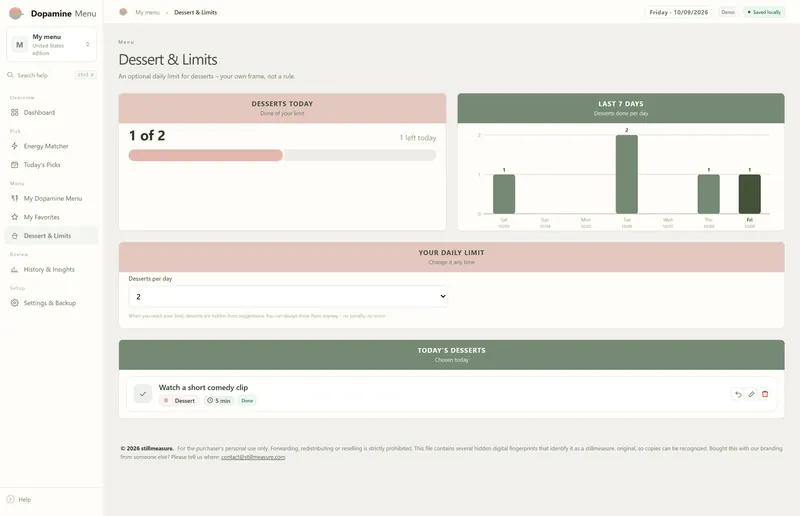
Task: Click the My Favorites star icon
Action: pos(14,217)
